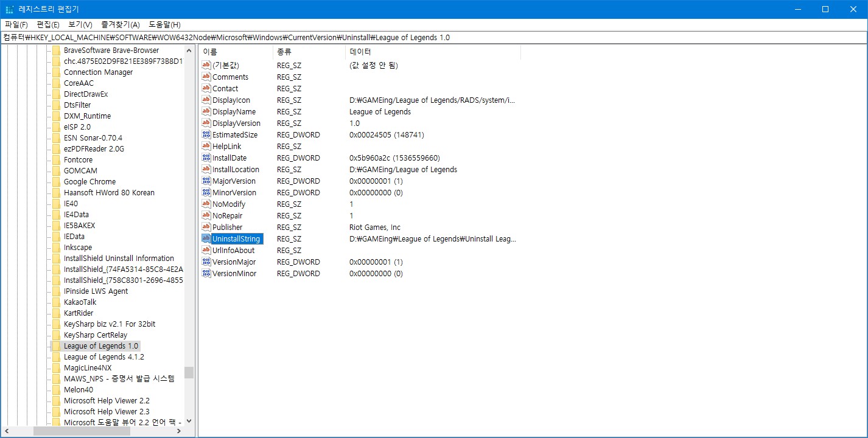
Task: Open the 즐겨찾기(A) menu
Action: pos(121,24)
